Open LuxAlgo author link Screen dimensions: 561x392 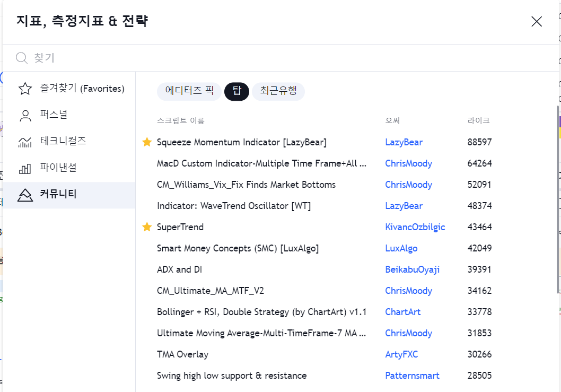coord(401,248)
